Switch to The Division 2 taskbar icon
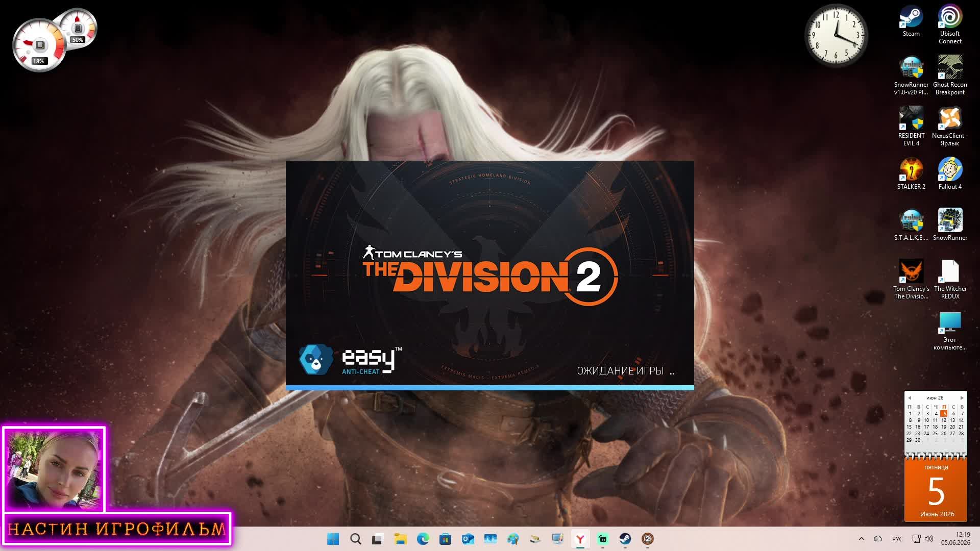This screenshot has width=980, height=551. coord(647,539)
